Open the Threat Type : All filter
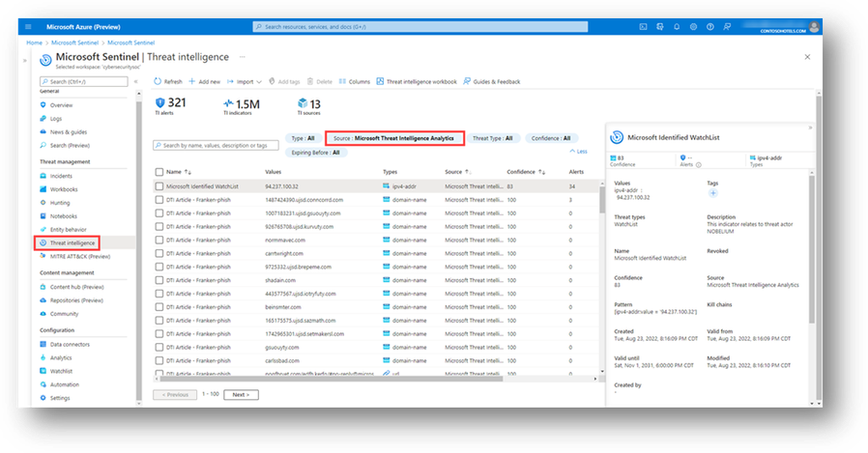 click(x=493, y=138)
